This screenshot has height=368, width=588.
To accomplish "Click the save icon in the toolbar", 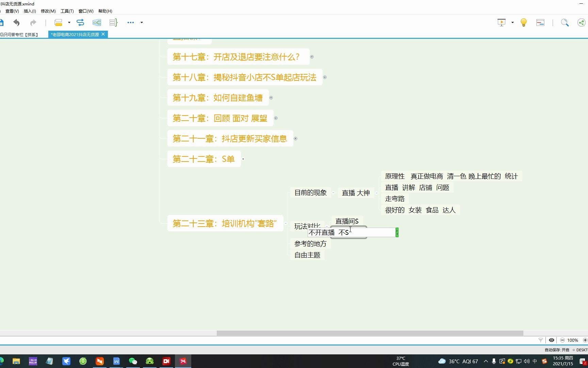I will coord(1,22).
